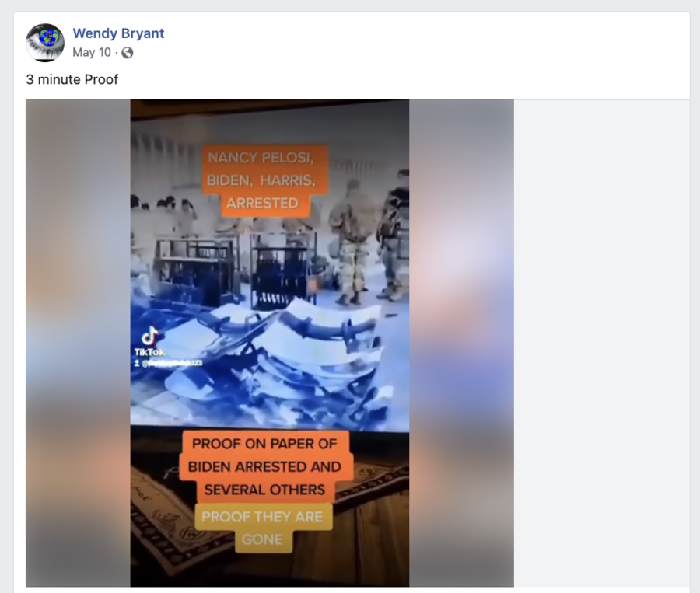Click the Wendy Bryant name link
This screenshot has width=700, height=593.
coord(118,33)
